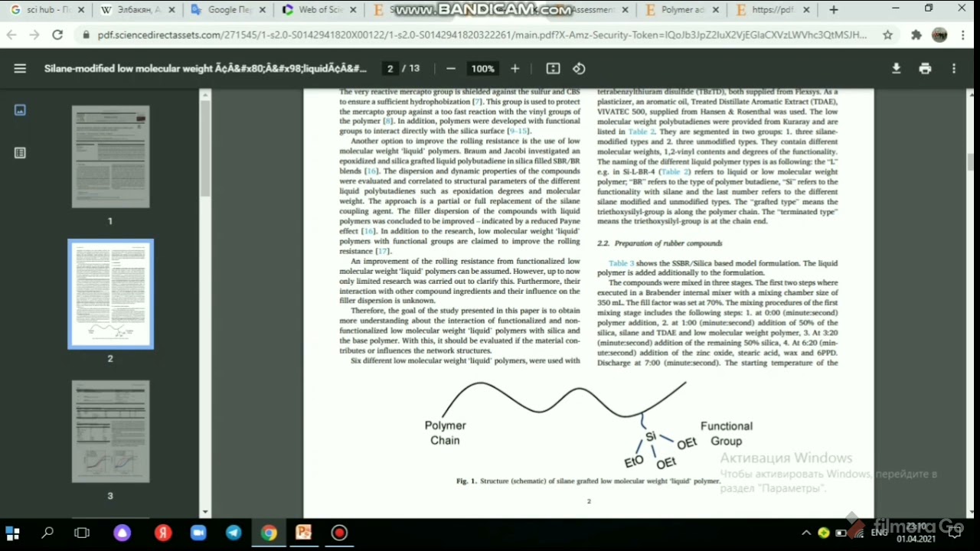Open the Chrome extensions puzzle icon
Viewport: 980px width, 551px height.
[x=916, y=35]
